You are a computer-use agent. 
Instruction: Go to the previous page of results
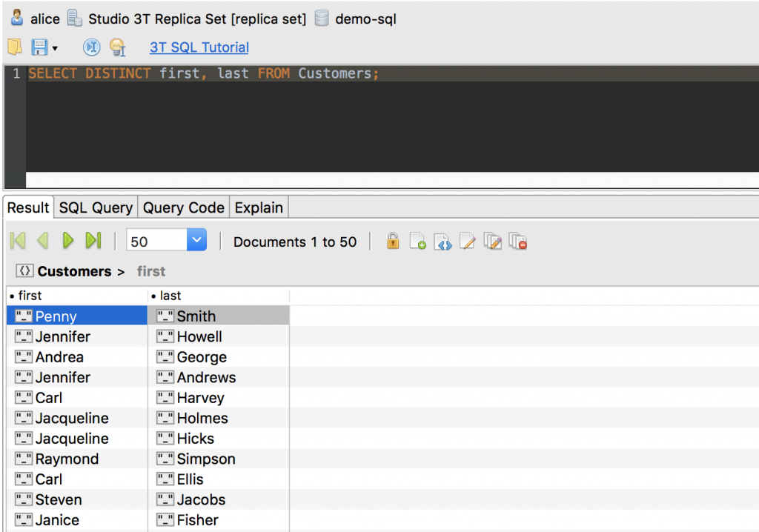pyautogui.click(x=42, y=240)
